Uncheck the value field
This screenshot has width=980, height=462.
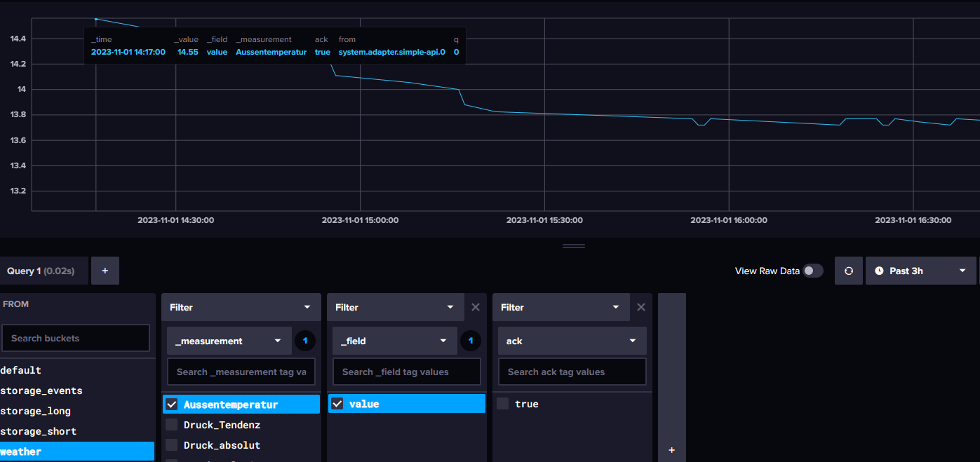337,404
